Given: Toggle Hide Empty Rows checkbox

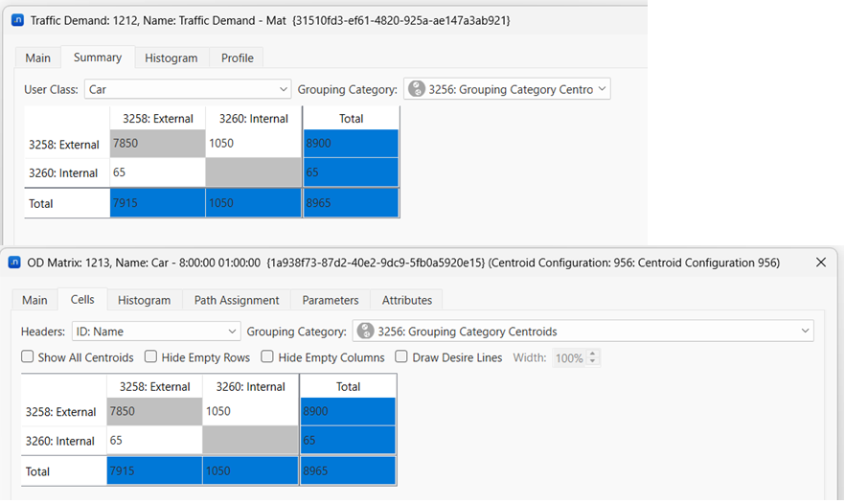Looking at the screenshot, I should point(151,357).
